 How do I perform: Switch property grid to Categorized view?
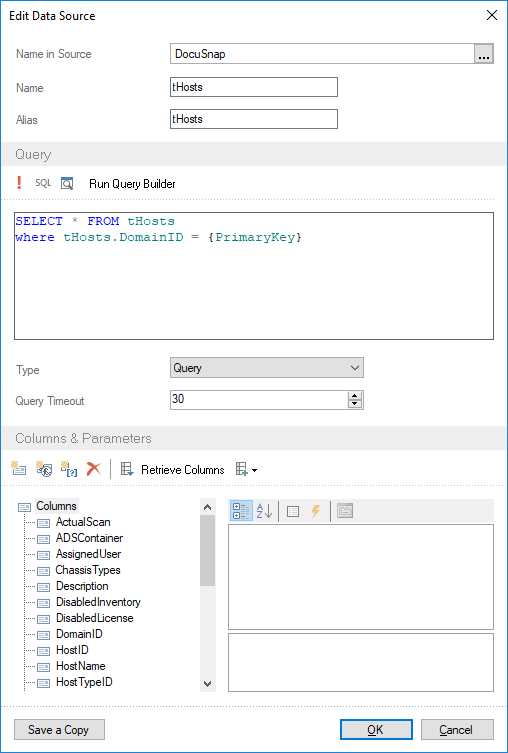241,511
